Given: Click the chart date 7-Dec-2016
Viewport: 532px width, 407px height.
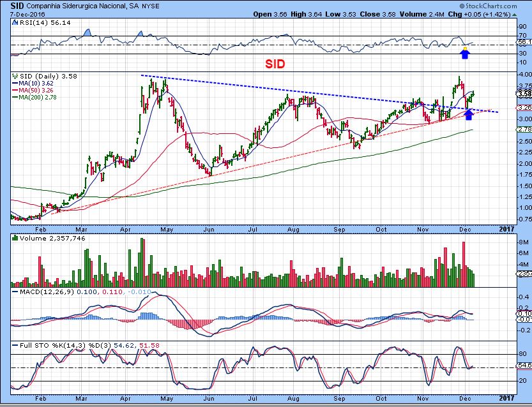Looking at the screenshot, I should click(28, 15).
